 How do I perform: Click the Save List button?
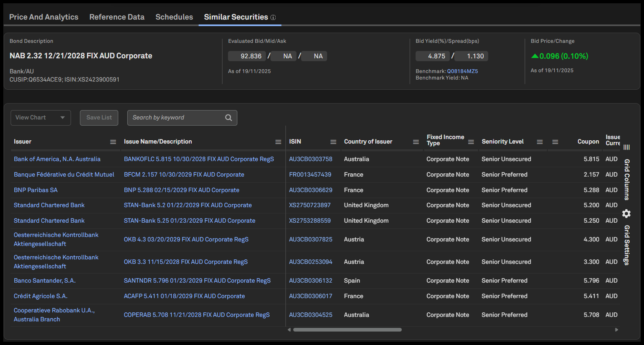pos(99,118)
